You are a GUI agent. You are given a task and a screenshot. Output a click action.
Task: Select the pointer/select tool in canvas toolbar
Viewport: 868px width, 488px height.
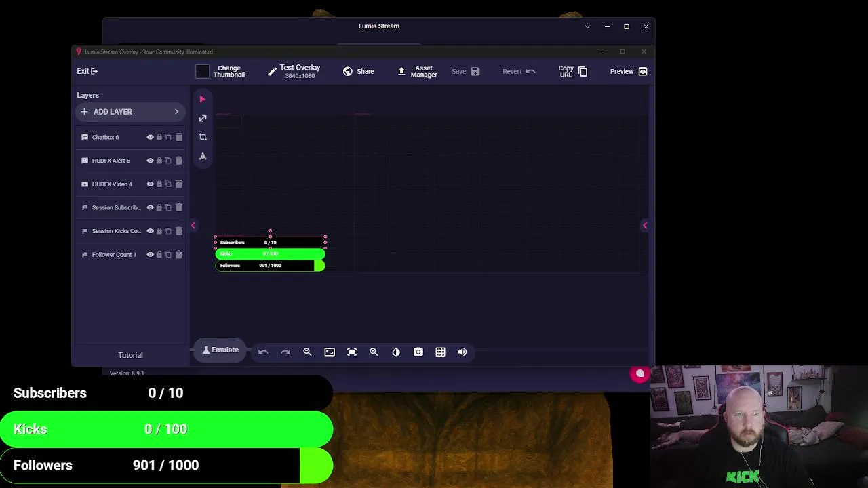pos(202,99)
